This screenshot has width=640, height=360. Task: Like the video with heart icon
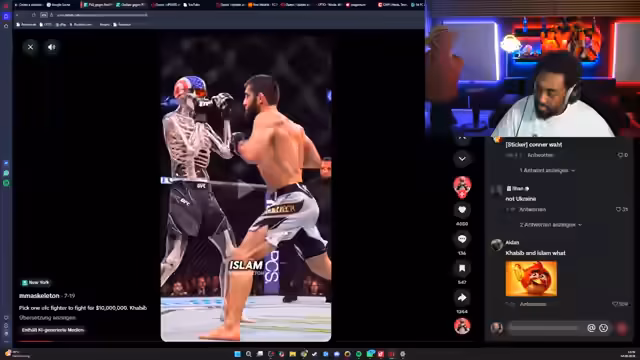click(x=462, y=210)
